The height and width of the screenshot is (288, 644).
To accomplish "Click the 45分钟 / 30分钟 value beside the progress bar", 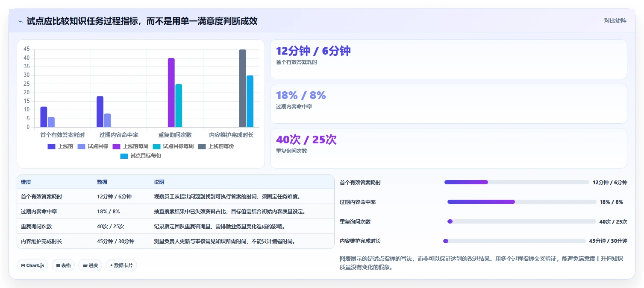I will coord(608,241).
